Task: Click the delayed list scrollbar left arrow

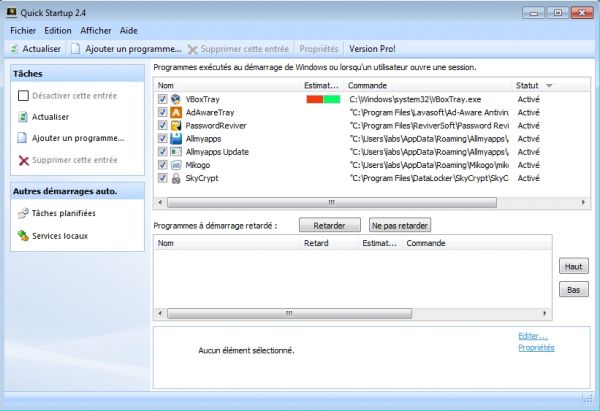Action: point(160,314)
